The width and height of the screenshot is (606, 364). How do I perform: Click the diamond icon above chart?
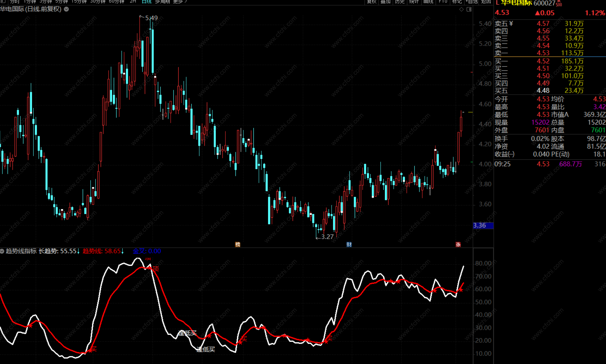pos(461,10)
